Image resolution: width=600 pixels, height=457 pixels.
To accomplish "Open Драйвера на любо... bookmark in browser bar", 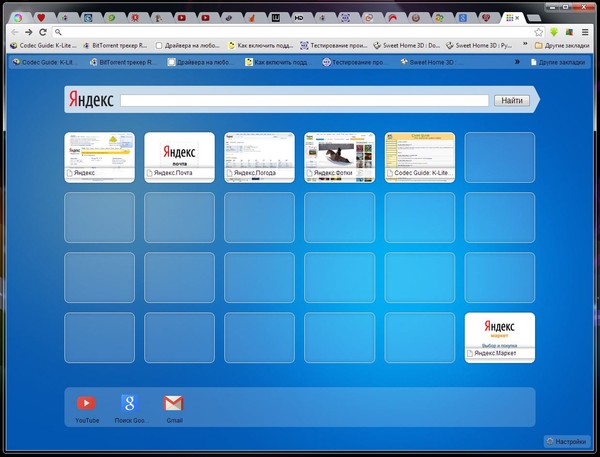I will pyautogui.click(x=188, y=46).
